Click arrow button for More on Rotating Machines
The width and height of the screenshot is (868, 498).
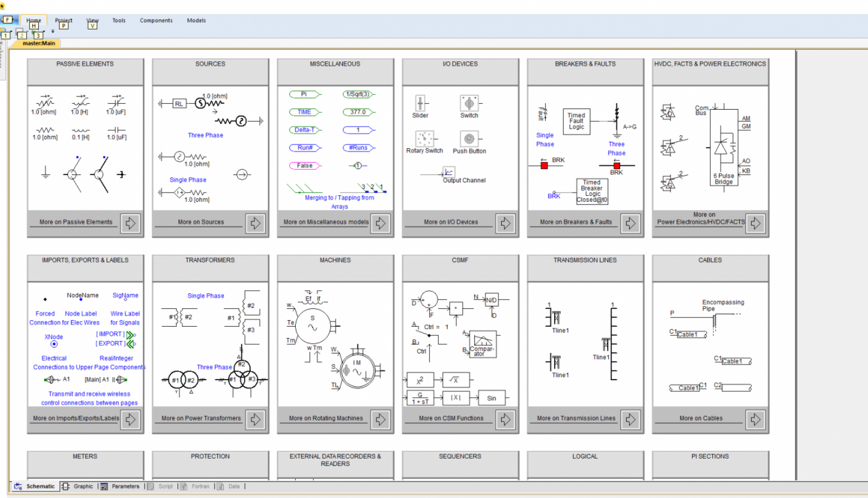point(381,419)
